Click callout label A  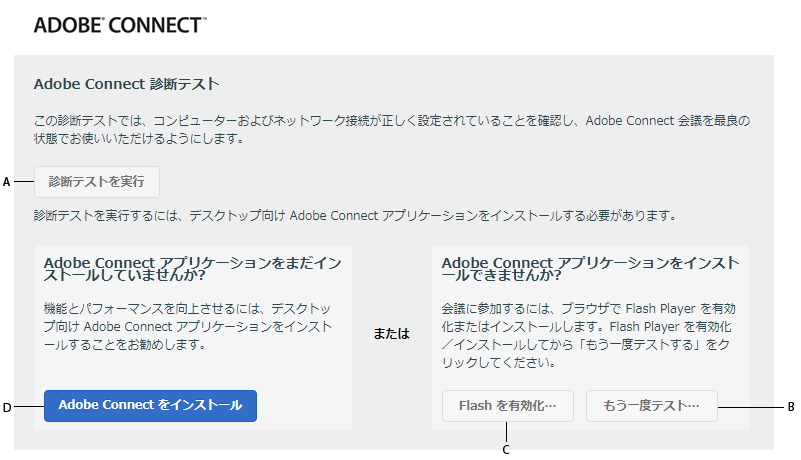[x=6, y=182]
